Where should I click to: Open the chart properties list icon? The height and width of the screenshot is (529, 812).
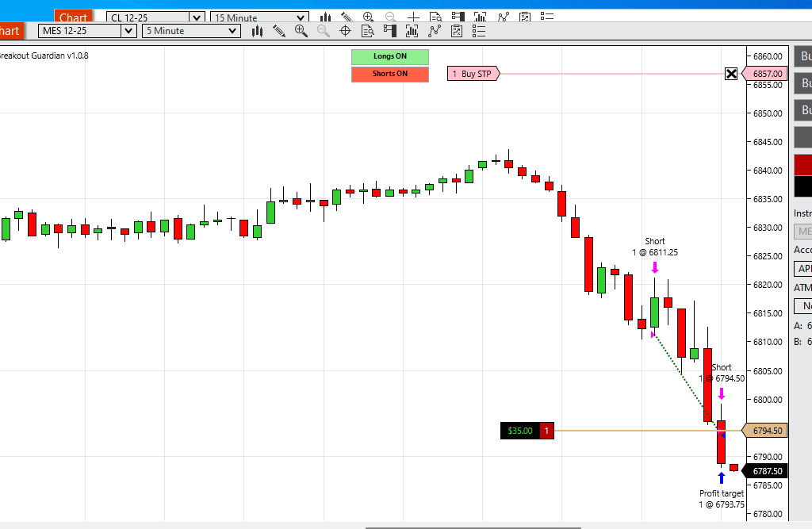coord(479,31)
